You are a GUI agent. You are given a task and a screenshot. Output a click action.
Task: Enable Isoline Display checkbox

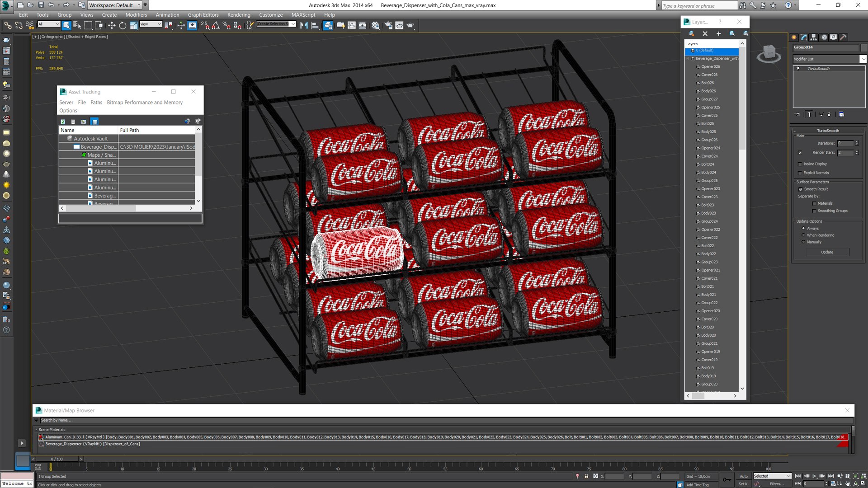click(800, 164)
